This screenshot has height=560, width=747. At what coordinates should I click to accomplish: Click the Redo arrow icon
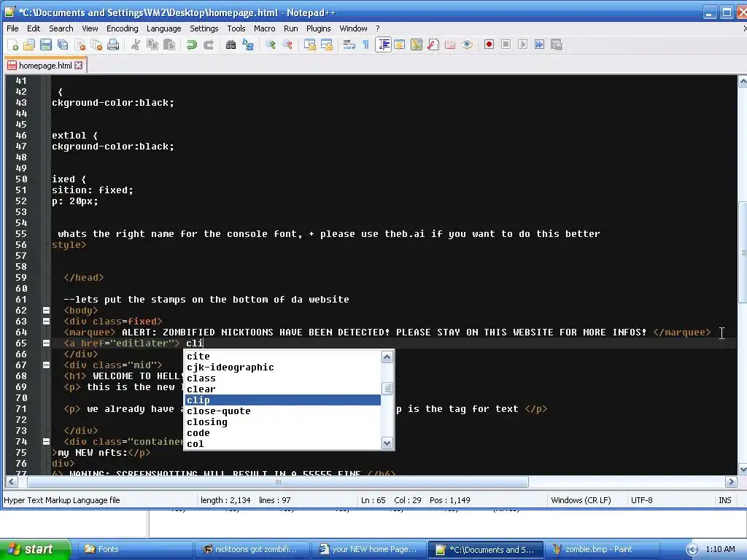point(208,44)
